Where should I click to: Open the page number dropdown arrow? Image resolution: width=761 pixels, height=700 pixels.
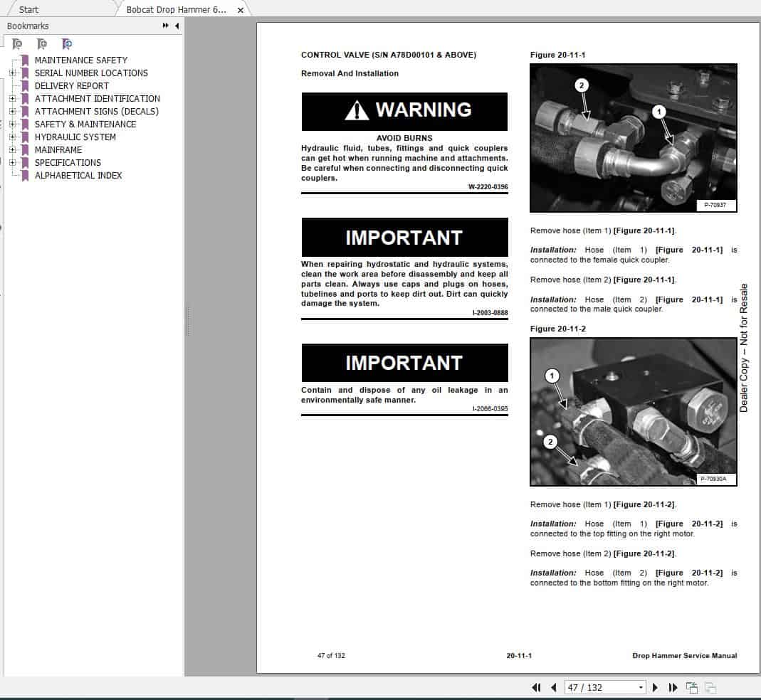tap(639, 687)
